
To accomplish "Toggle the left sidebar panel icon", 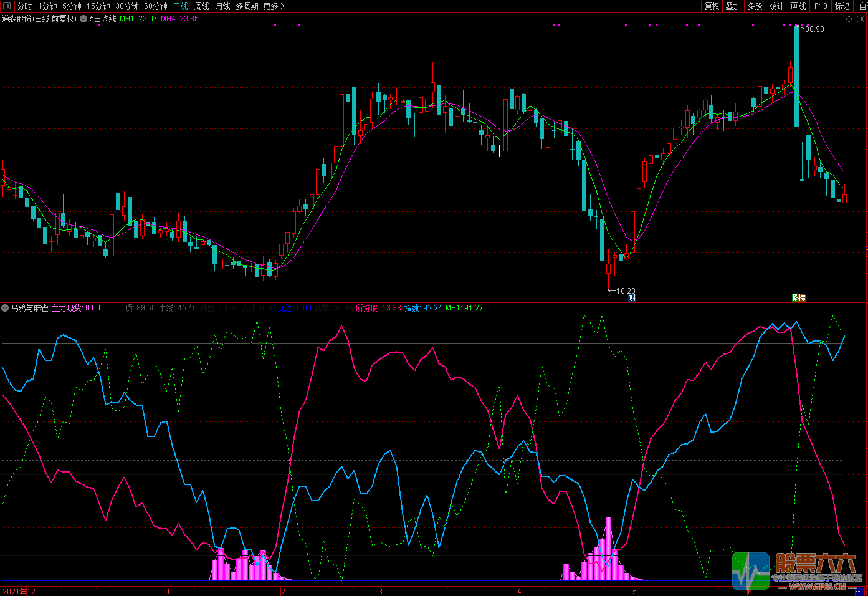I will (6, 6).
